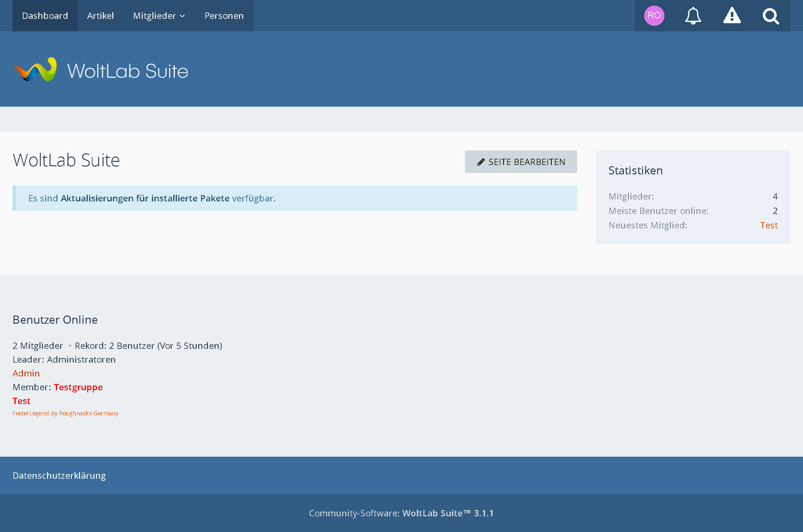Click the Rekord 2 Benutzer text
This screenshot has height=532, width=803.
click(148, 346)
